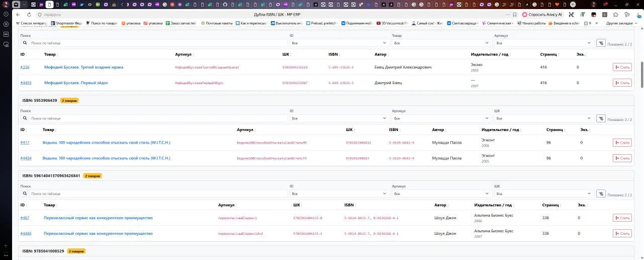Bookmark this page via the address bar
This screenshot has height=260, width=644.
tap(514, 15)
